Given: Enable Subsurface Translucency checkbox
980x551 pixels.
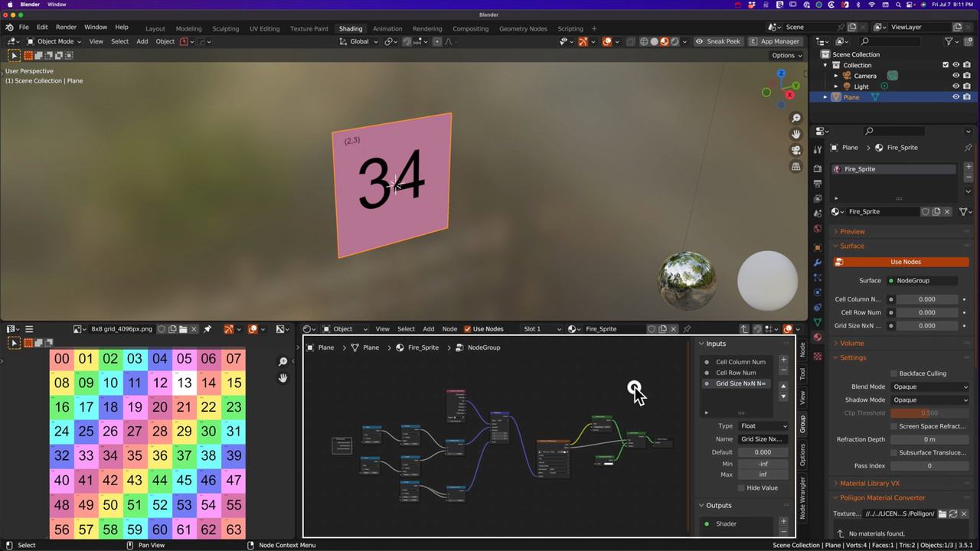Looking at the screenshot, I should pos(893,452).
